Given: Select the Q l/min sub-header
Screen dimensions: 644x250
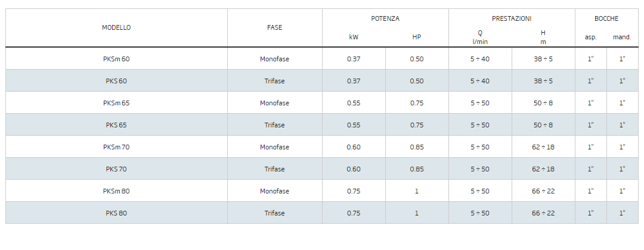Looking at the screenshot, I should pyautogui.click(x=480, y=37).
